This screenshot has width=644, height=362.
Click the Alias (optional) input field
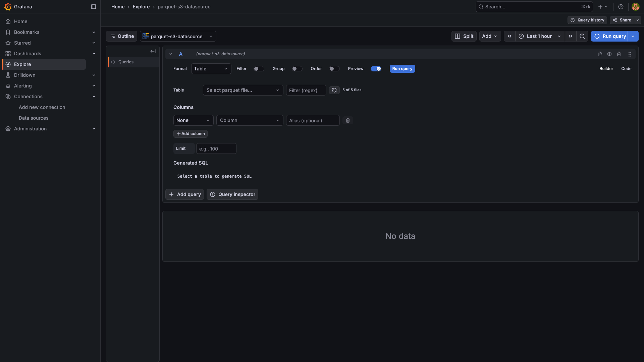point(313,120)
